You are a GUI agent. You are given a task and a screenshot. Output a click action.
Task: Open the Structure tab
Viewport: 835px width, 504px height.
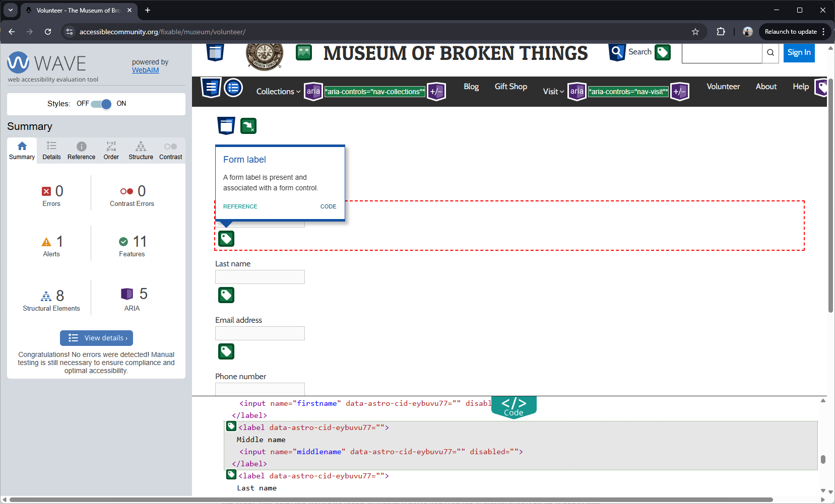coord(141,151)
